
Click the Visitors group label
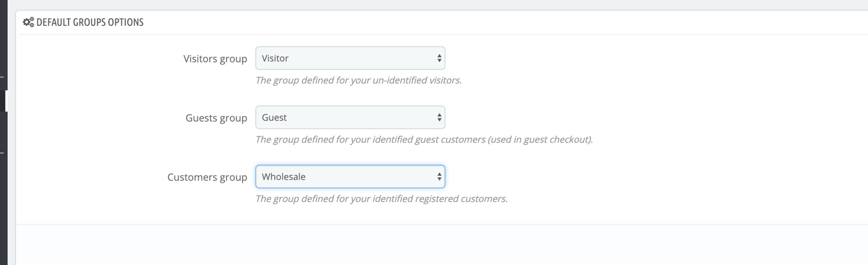point(215,59)
